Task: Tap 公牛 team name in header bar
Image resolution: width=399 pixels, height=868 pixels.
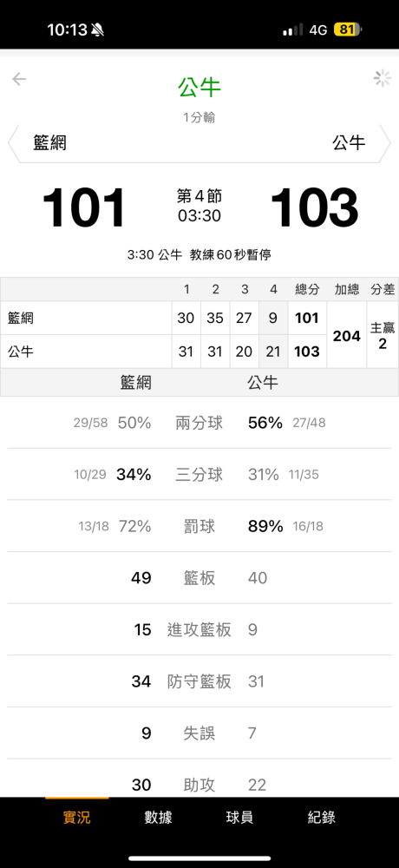Action: pos(349,143)
